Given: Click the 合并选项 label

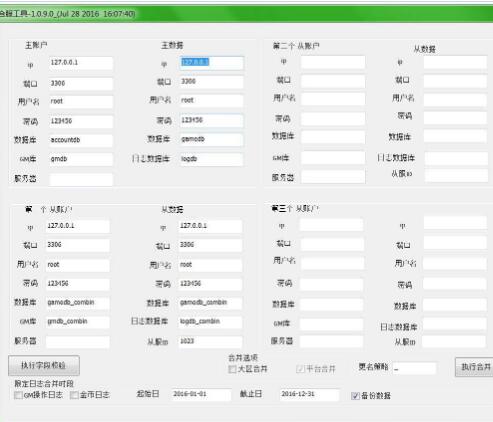Looking at the screenshot, I should (x=243, y=358).
